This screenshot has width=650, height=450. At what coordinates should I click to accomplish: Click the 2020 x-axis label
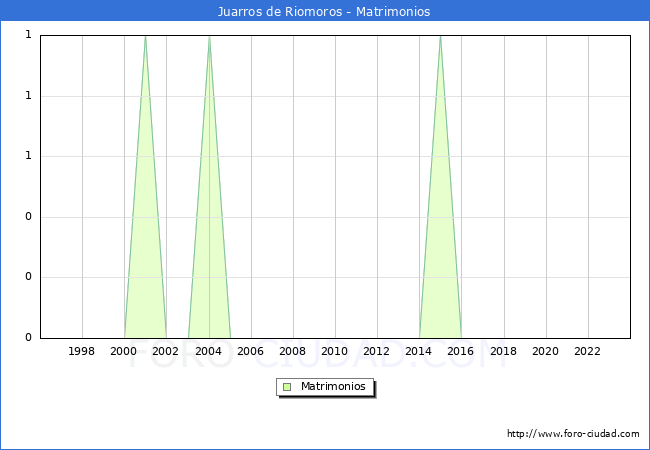(x=546, y=351)
